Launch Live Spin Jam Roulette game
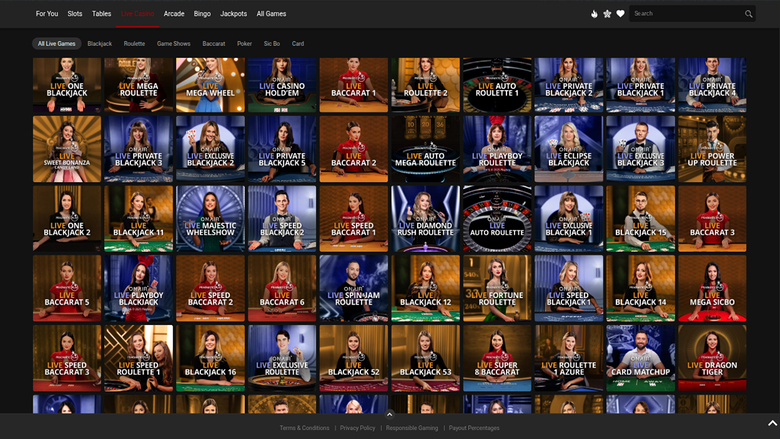 pyautogui.click(x=354, y=288)
